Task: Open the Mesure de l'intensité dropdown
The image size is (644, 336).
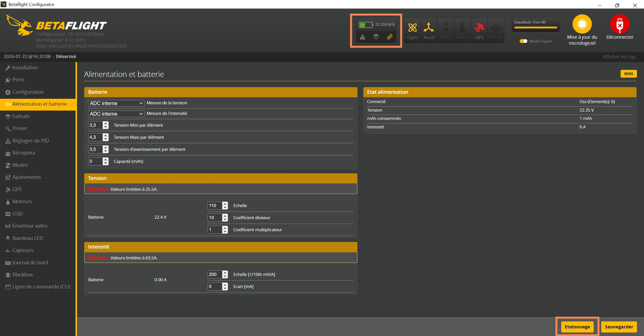Action: (x=116, y=114)
